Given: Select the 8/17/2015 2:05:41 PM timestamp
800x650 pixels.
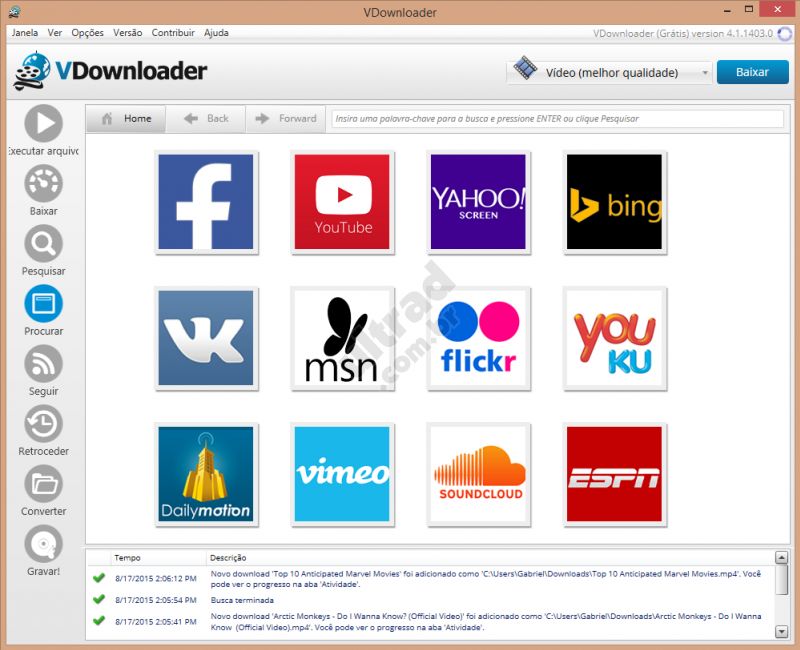Looking at the screenshot, I should (156, 622).
